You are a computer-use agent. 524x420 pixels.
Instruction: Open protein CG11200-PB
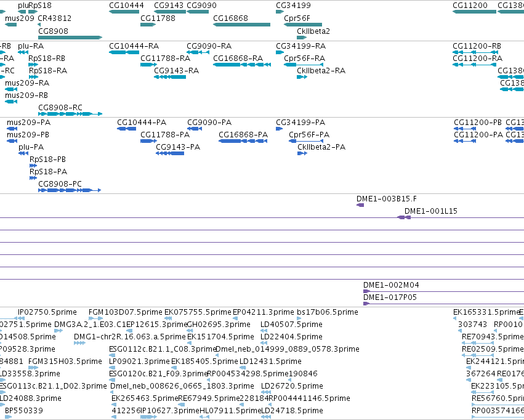point(478,123)
